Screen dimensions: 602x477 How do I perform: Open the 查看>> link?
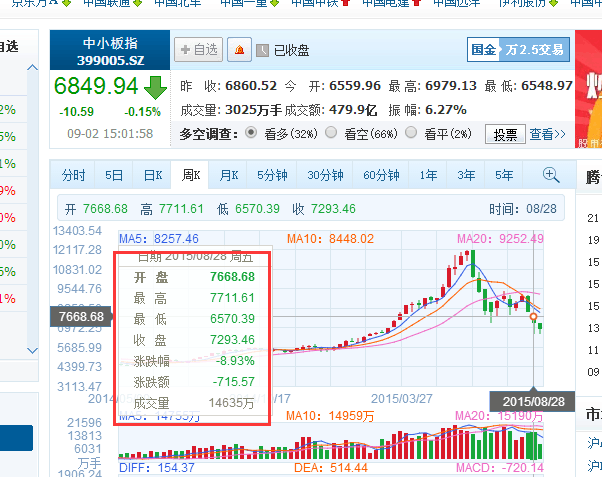click(547, 134)
